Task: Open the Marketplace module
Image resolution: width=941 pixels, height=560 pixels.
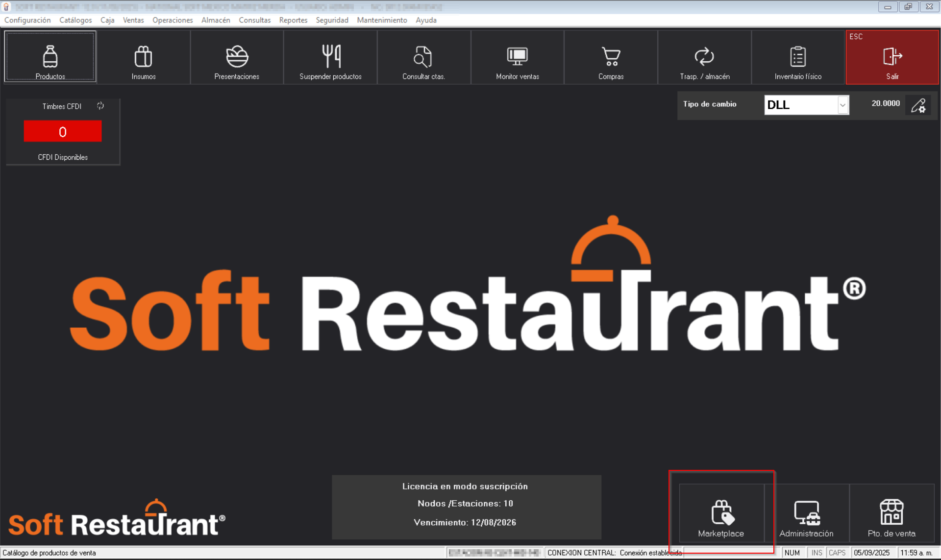Action: click(721, 513)
